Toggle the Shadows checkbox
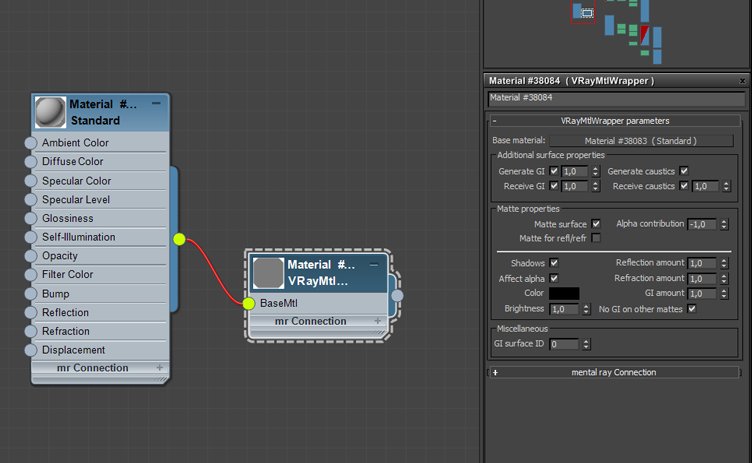Screen dimensions: 752x463 click(x=554, y=263)
